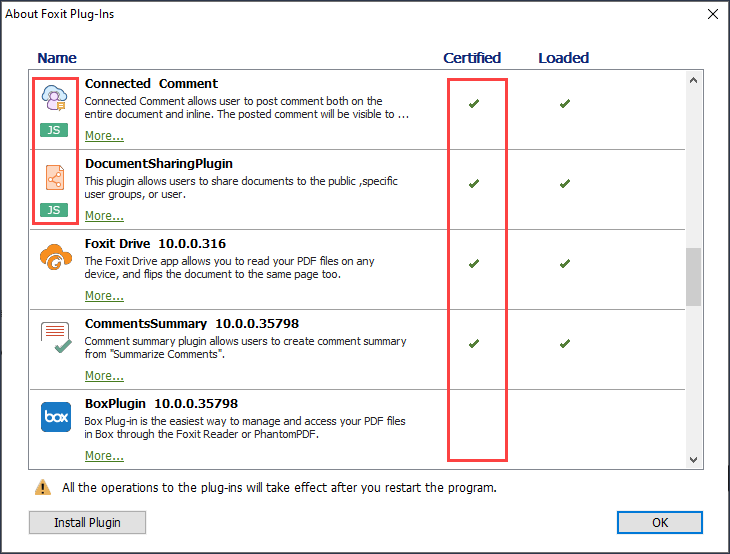This screenshot has height=554, width=730.
Task: Click Foxit Drive certified checkmark
Action: pyautogui.click(x=474, y=263)
